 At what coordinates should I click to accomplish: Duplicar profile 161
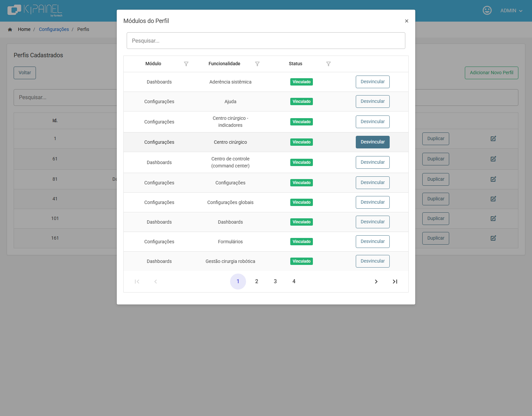coord(436,238)
